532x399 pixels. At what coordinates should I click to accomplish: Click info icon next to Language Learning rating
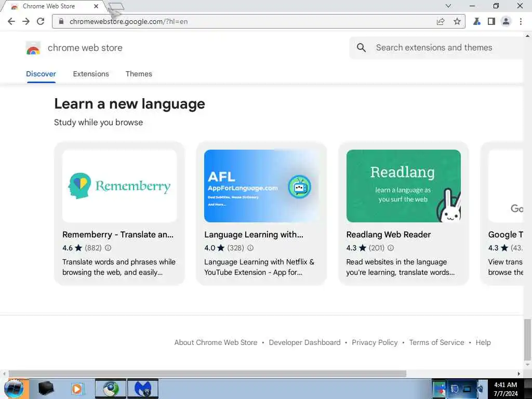[250, 248]
